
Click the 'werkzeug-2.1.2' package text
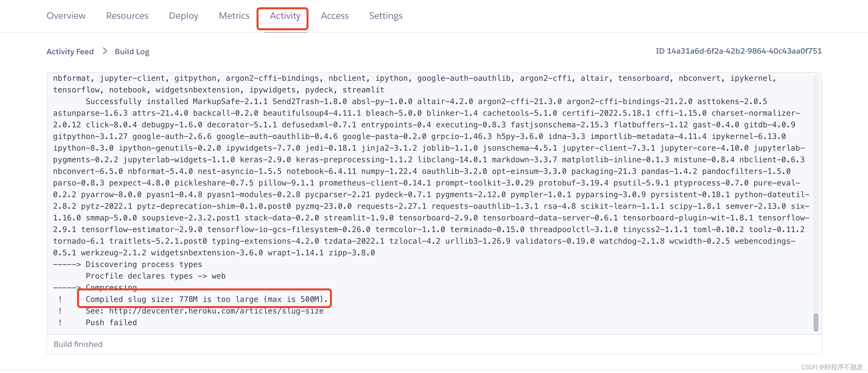113,253
